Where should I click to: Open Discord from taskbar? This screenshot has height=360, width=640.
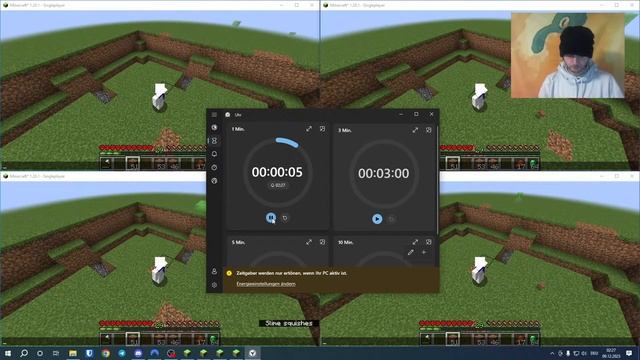pos(138,353)
